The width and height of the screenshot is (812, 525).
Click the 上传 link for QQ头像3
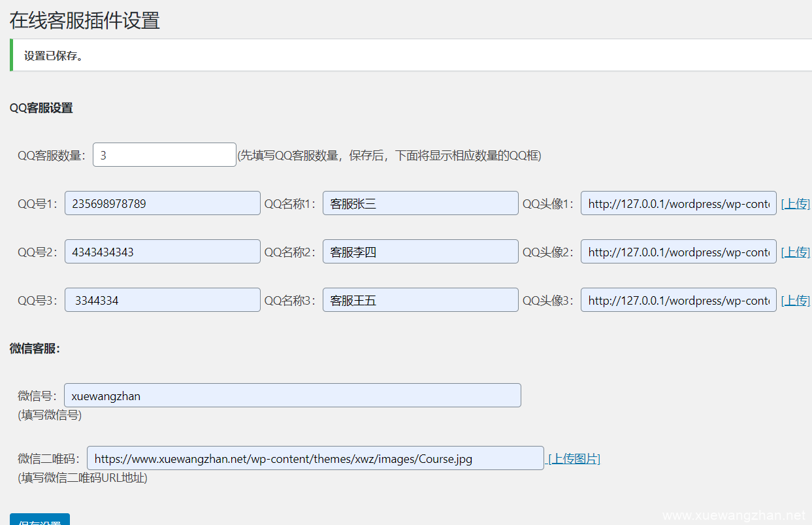point(796,301)
